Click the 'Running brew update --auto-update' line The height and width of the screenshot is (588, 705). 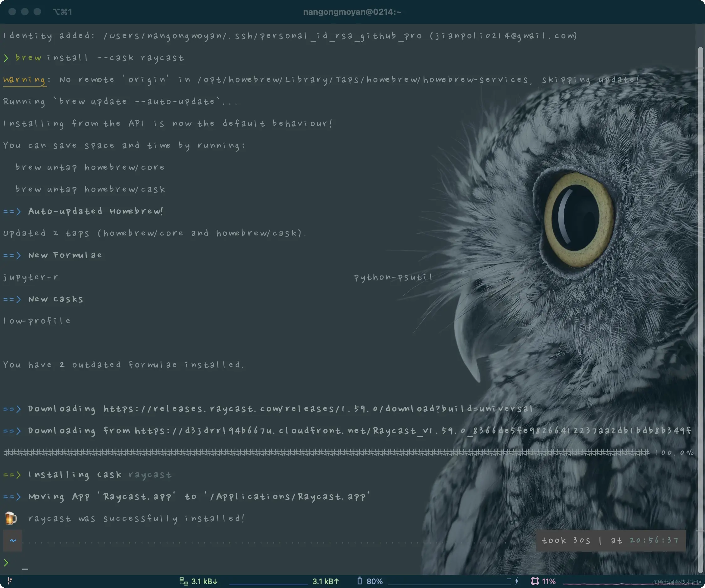[121, 102]
